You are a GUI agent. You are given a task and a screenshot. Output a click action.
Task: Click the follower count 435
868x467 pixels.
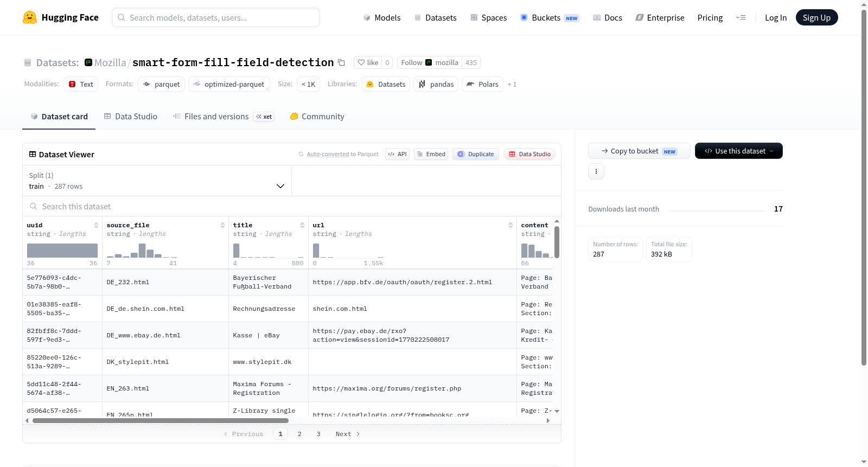click(471, 62)
